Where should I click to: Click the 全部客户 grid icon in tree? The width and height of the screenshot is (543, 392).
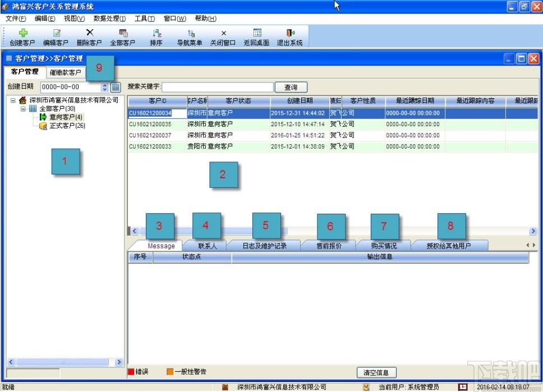(x=33, y=109)
